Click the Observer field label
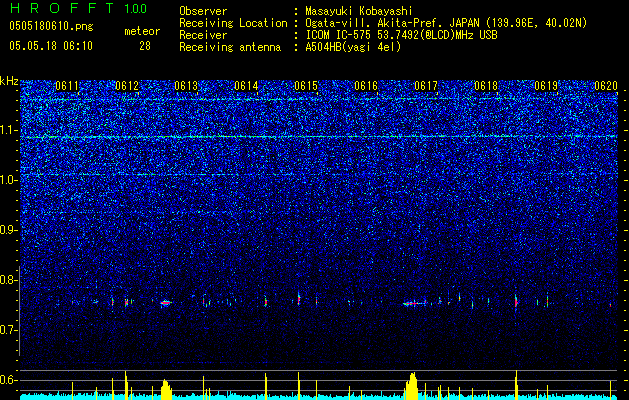 point(203,11)
